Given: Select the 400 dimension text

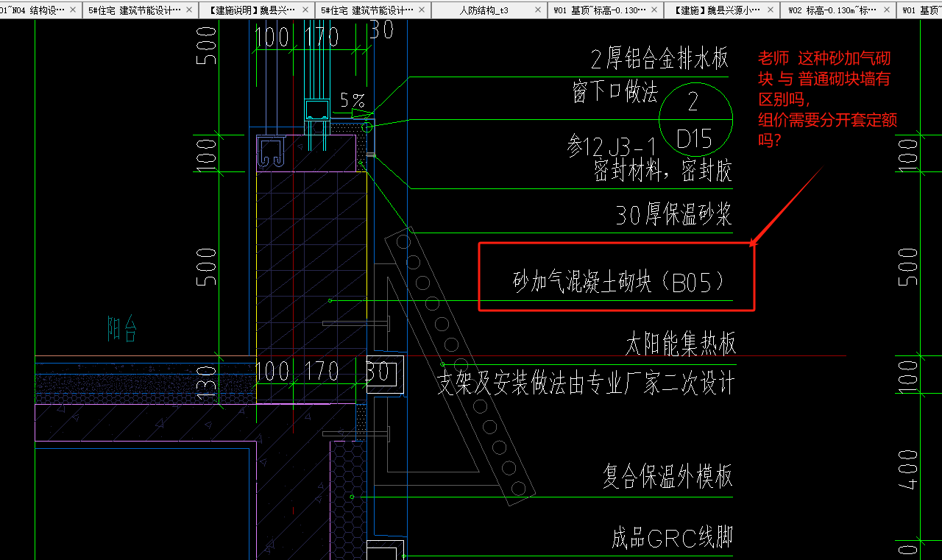Looking at the screenshot, I should pos(909,469).
